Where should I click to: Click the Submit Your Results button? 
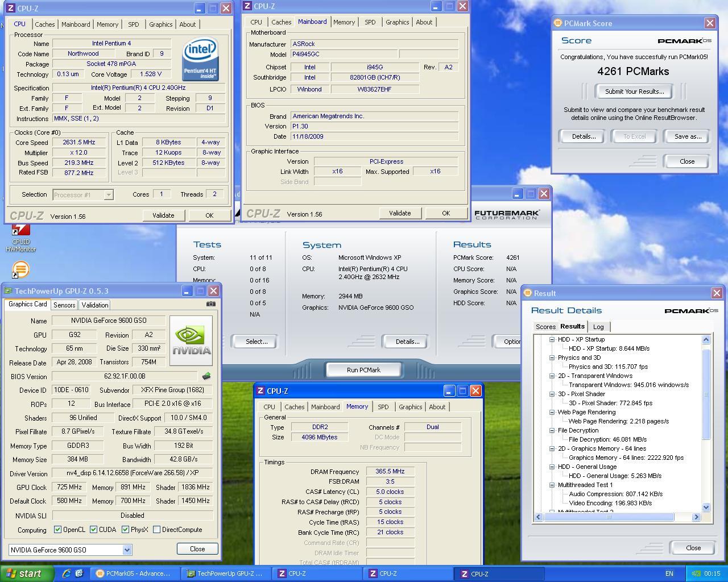[634, 92]
